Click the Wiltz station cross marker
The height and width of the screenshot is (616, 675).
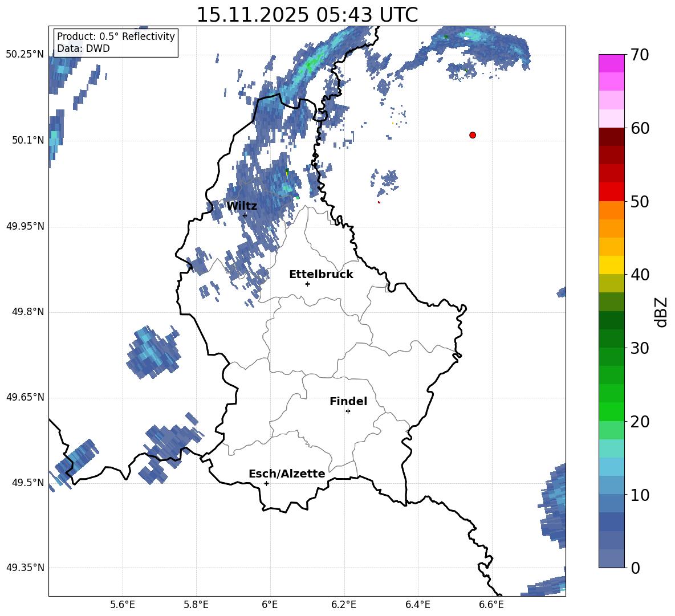coord(245,215)
